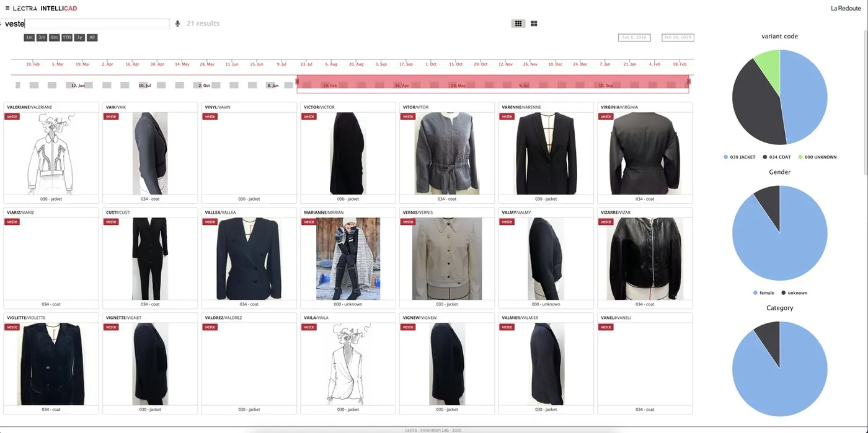
Task: Open the start date field Feb 6, 2018
Action: pyautogui.click(x=634, y=37)
